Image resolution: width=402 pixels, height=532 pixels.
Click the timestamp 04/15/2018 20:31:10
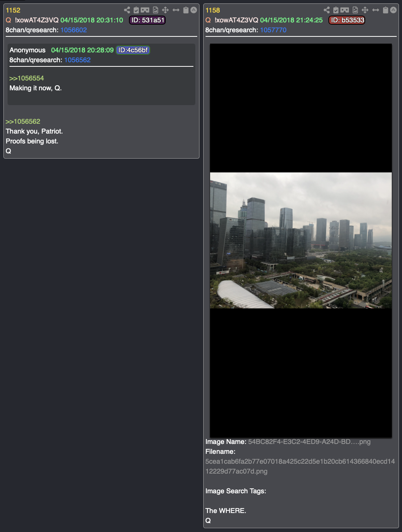[92, 20]
